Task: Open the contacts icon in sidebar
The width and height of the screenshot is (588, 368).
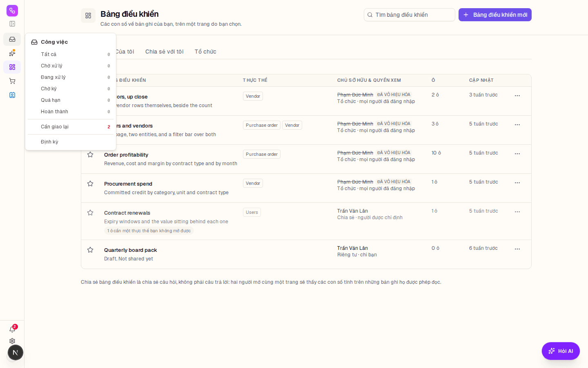Action: (12, 95)
